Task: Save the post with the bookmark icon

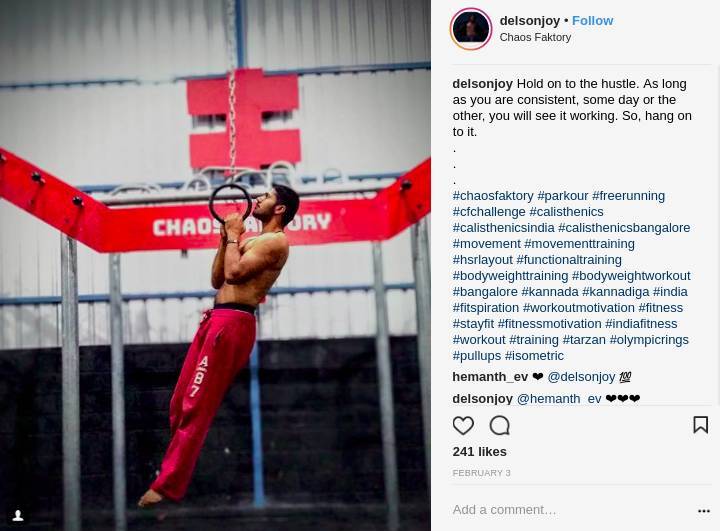Action: (x=700, y=425)
